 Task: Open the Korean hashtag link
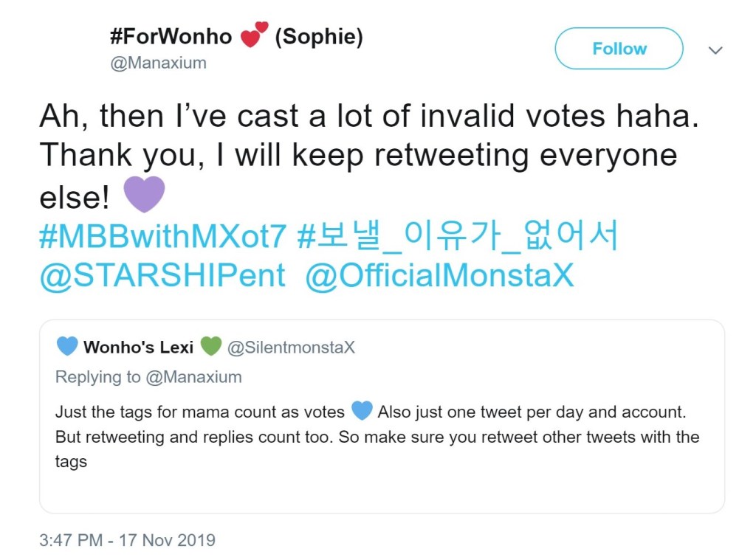(457, 237)
